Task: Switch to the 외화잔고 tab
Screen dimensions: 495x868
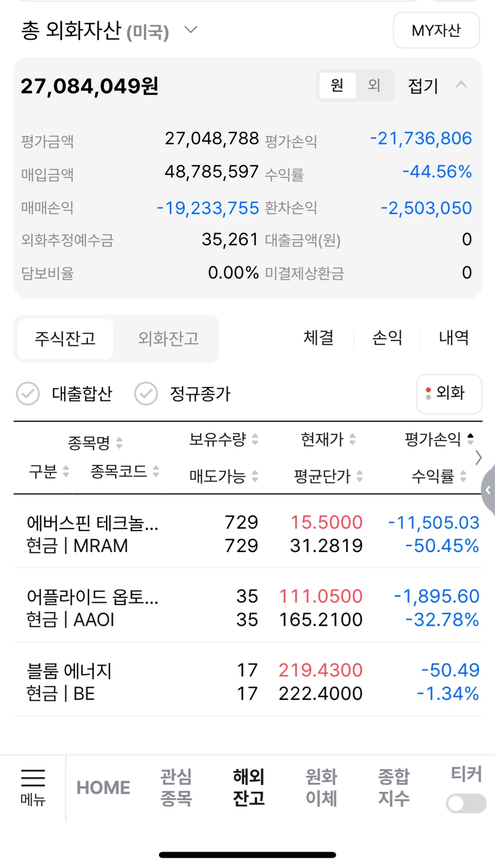Action: 168,338
